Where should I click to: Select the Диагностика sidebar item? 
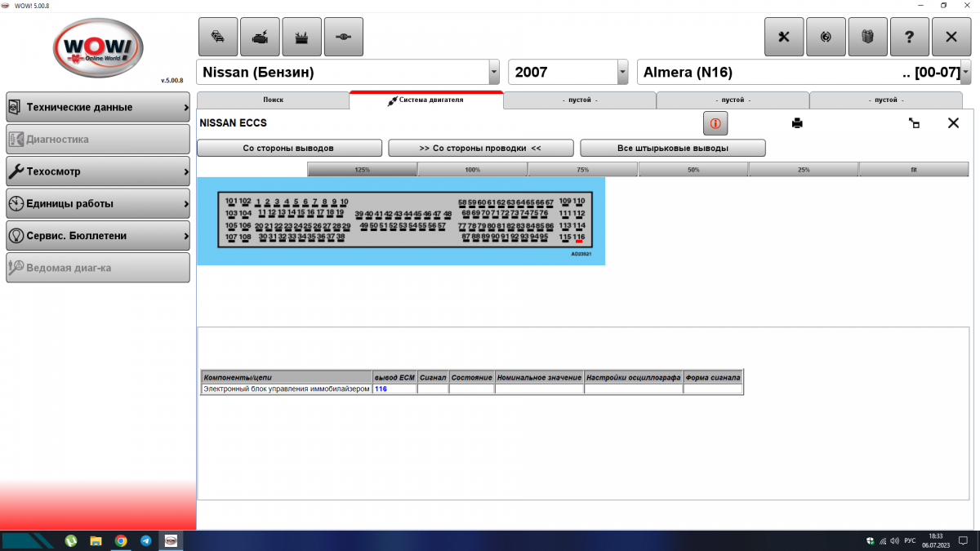98,139
